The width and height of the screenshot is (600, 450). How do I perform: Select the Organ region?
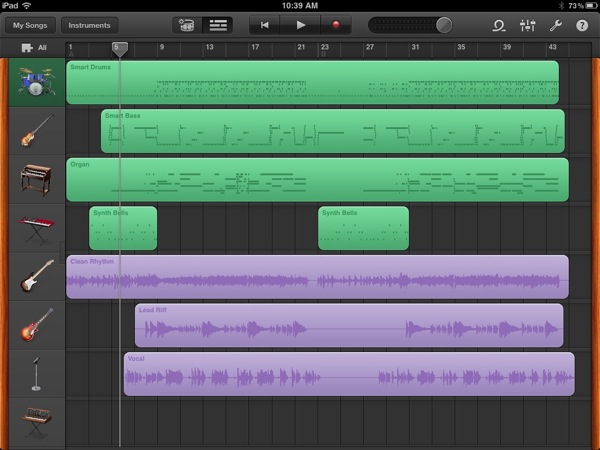[x=317, y=179]
